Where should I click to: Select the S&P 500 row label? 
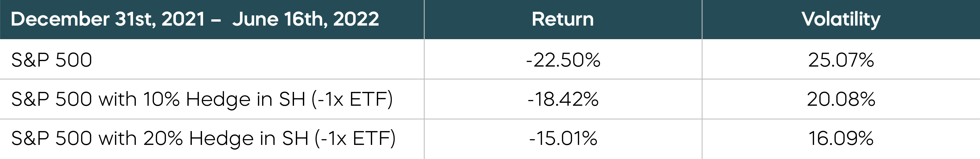(52, 60)
